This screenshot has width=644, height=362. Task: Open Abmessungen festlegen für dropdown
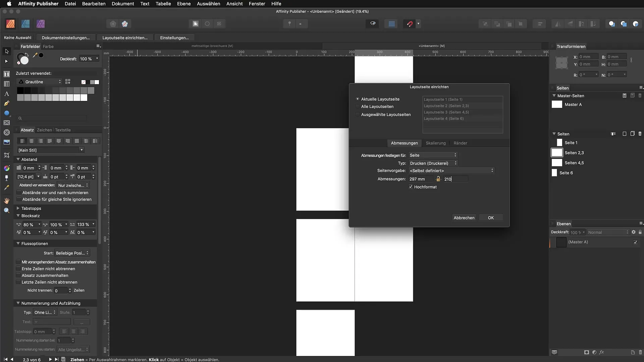[433, 155]
